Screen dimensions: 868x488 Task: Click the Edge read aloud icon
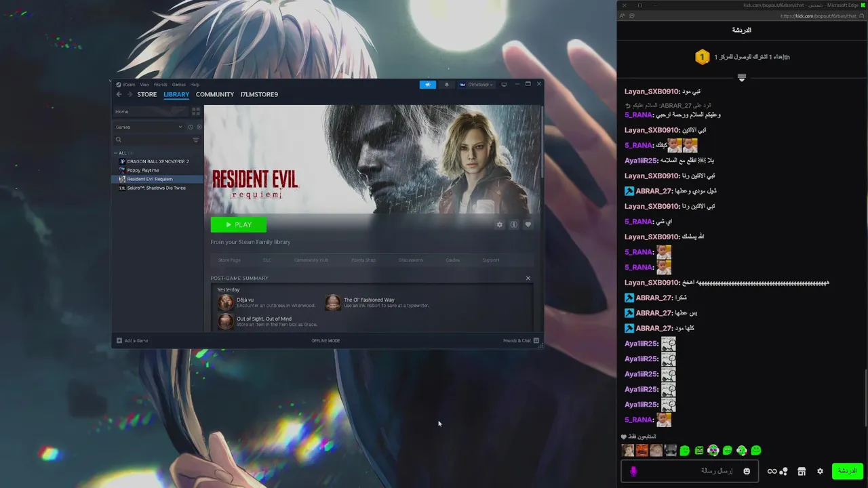(622, 16)
